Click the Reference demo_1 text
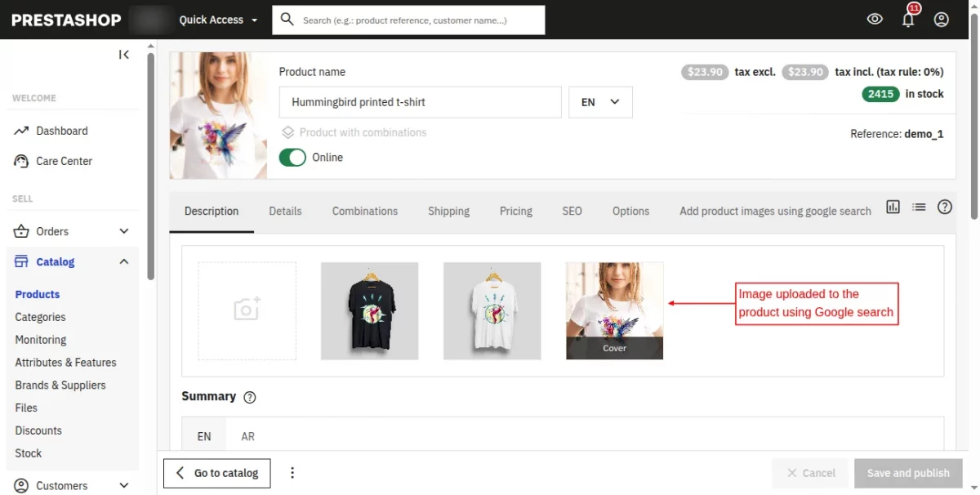Screen dimensions: 980x495 pyautogui.click(x=897, y=134)
